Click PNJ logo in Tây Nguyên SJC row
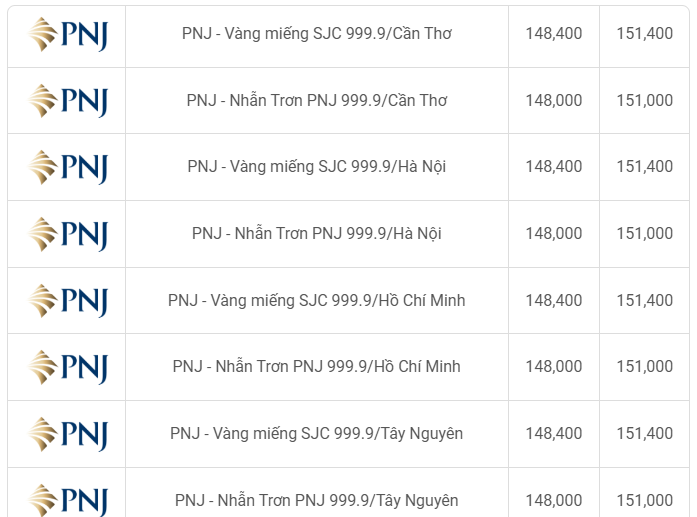697x517 pixels. 68,434
